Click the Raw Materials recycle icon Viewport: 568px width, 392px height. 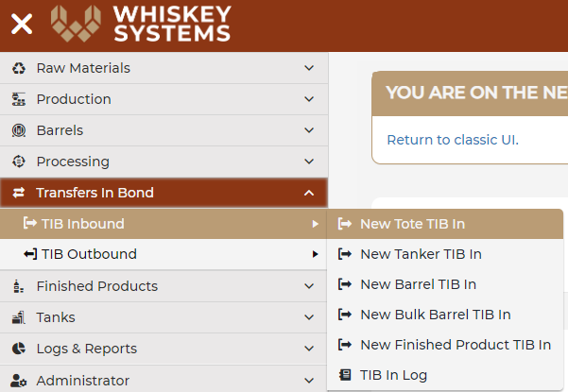click(19, 68)
